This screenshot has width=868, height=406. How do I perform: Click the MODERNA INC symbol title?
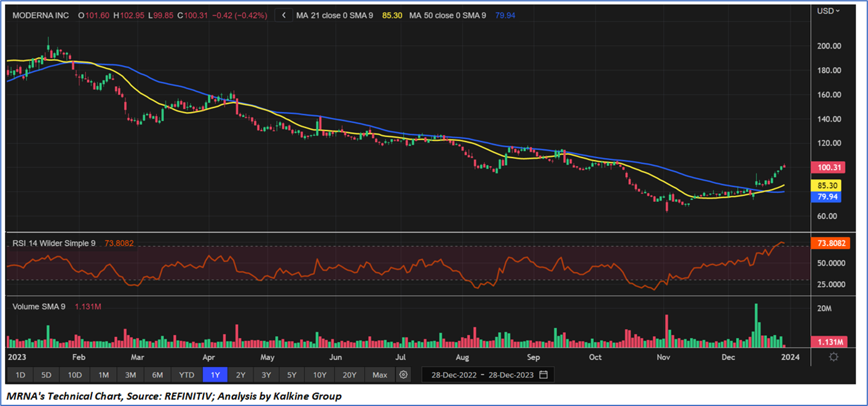click(41, 15)
